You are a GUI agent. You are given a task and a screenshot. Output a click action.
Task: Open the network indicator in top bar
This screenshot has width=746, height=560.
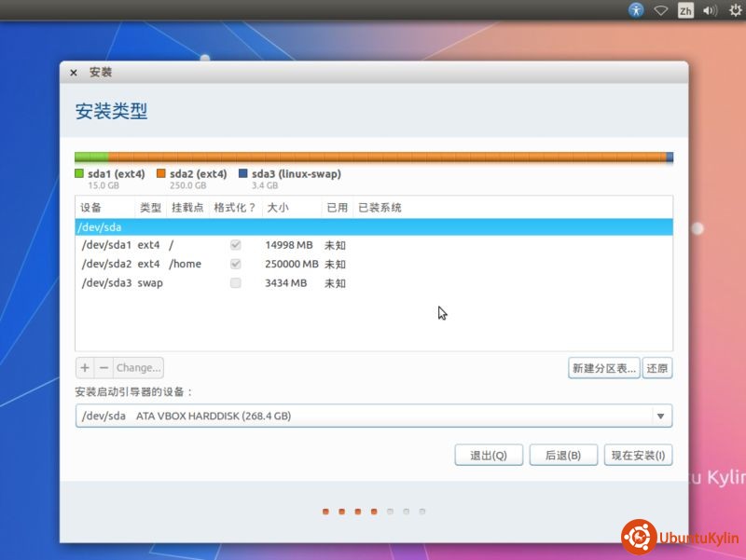(661, 10)
